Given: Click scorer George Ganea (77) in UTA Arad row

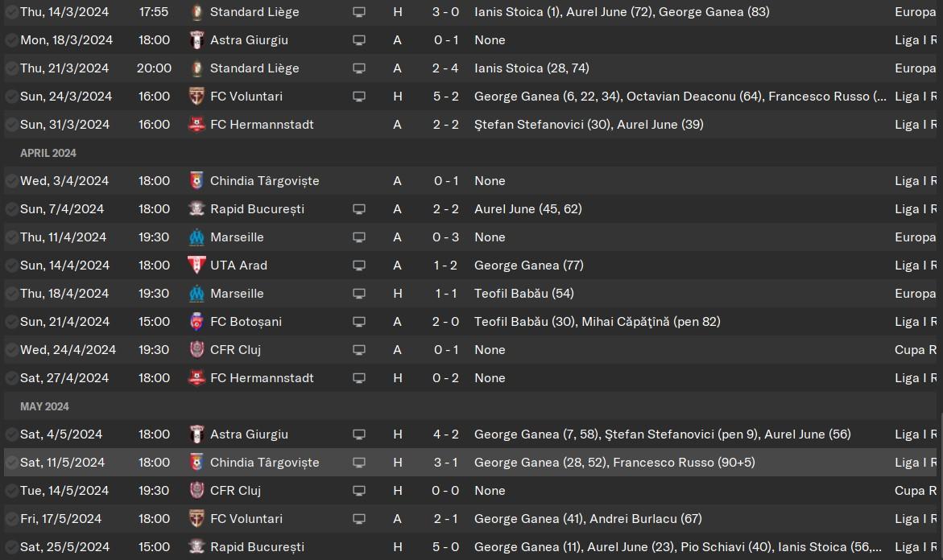Looking at the screenshot, I should [x=528, y=265].
